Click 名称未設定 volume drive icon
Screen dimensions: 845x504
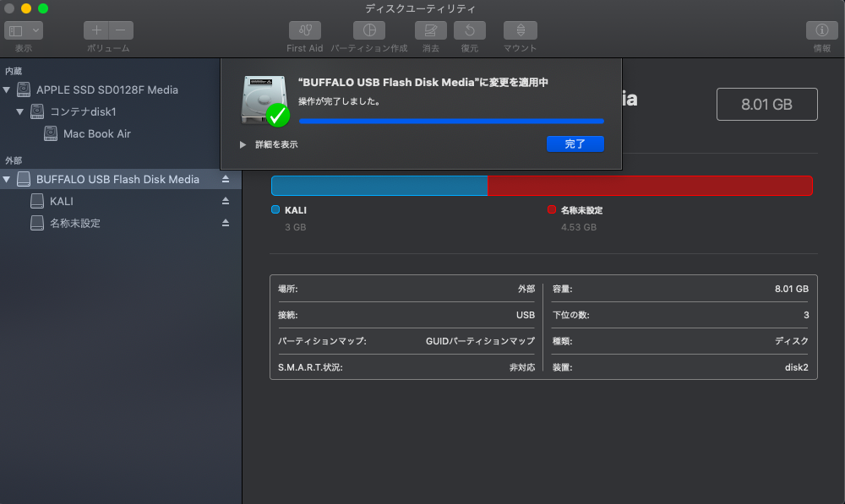pyautogui.click(x=36, y=223)
